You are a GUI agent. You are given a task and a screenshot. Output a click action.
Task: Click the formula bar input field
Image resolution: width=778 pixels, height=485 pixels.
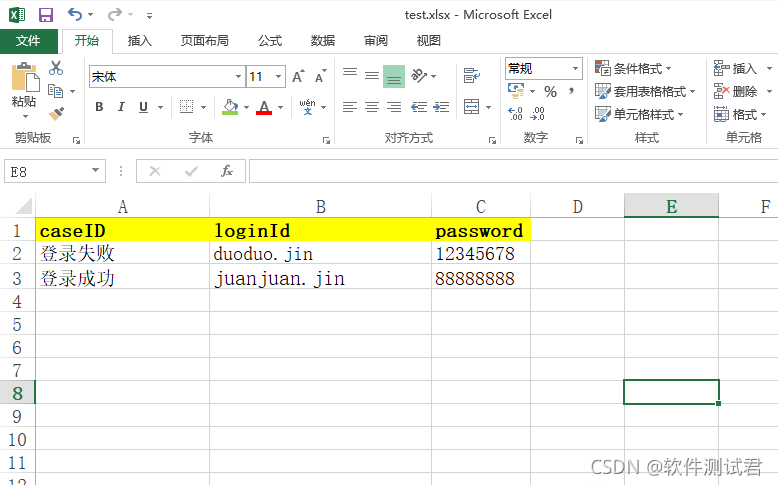point(514,171)
